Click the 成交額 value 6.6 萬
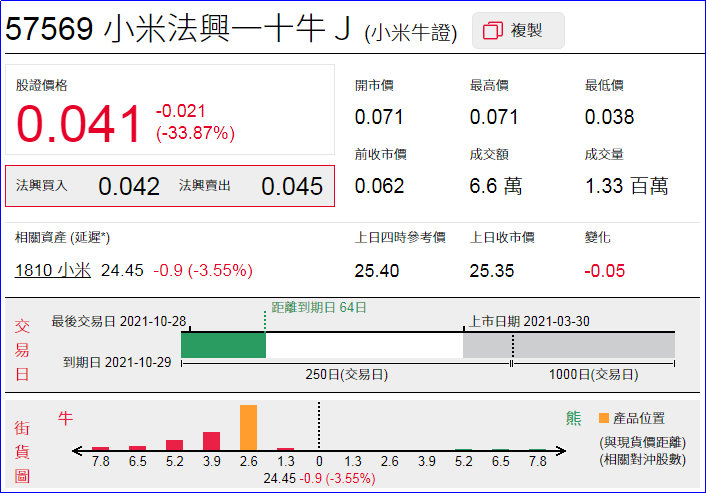Viewport: 707px width, 493px height. (x=496, y=186)
